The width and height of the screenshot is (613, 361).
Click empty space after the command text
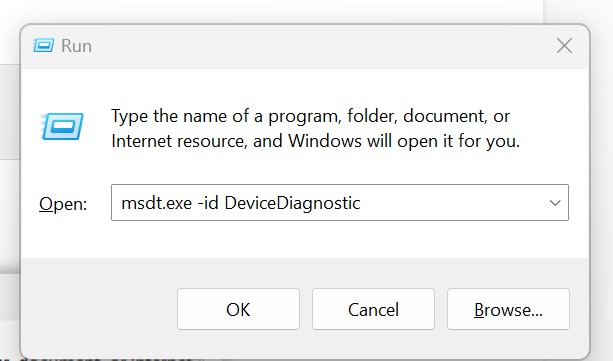click(x=450, y=203)
